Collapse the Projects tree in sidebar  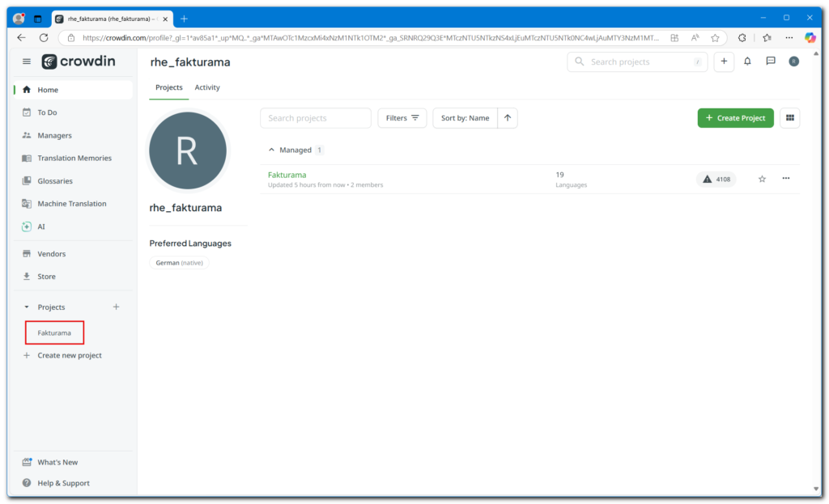pyautogui.click(x=27, y=307)
